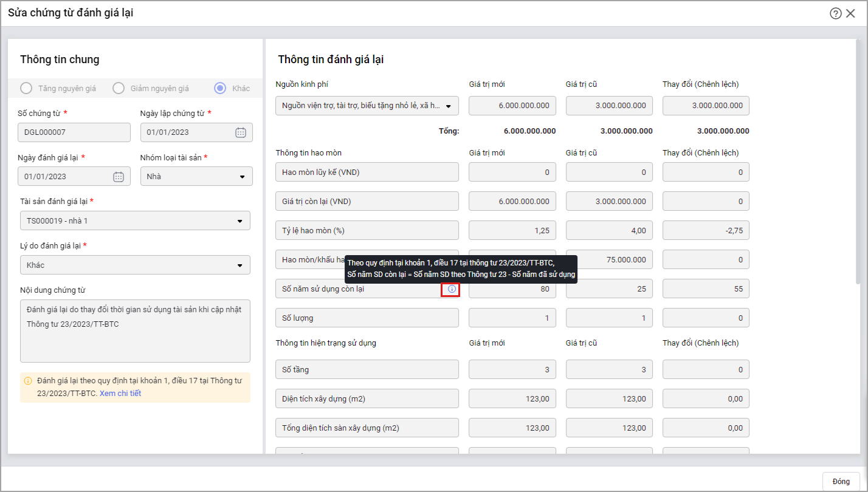The width and height of the screenshot is (868, 492).
Task: Open the Nguồn kinh phí dropdown
Action: [448, 106]
